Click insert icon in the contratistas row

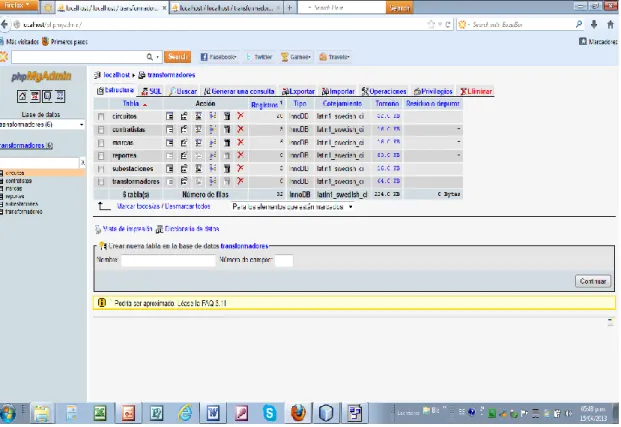coord(213,130)
